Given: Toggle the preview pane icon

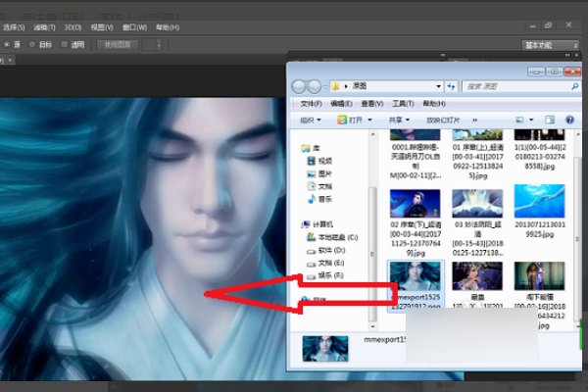Looking at the screenshot, I should pyautogui.click(x=550, y=120).
